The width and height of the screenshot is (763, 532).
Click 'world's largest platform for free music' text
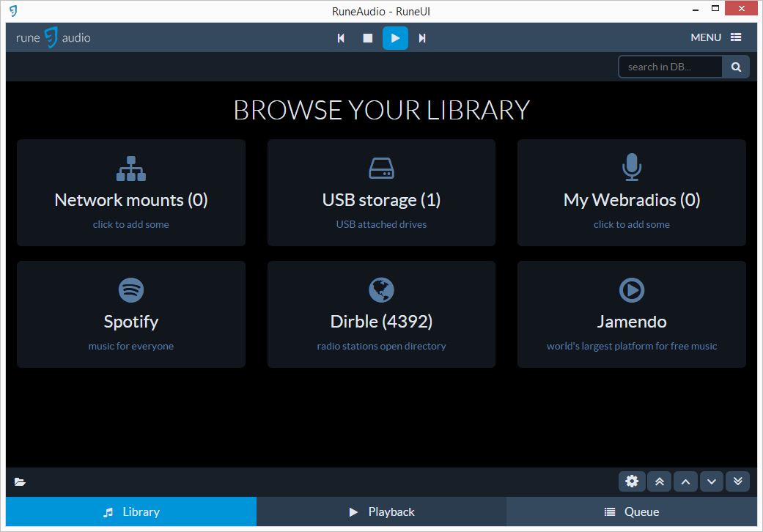(632, 346)
